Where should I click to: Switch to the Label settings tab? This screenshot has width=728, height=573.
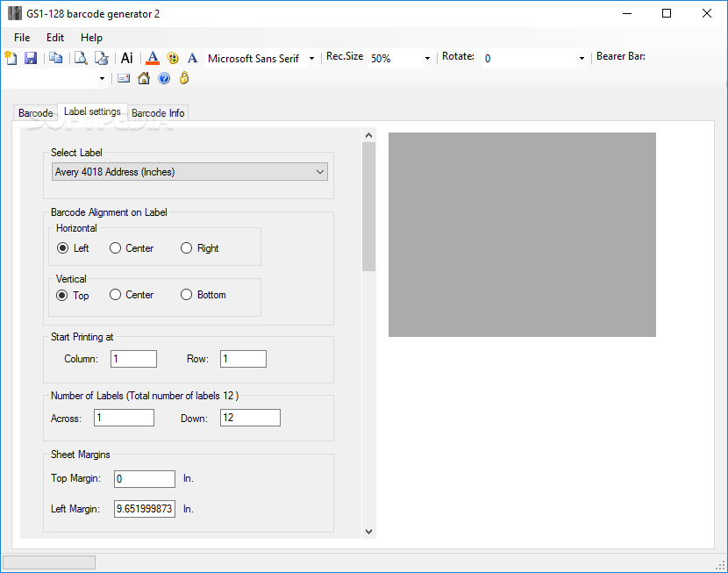tap(92, 111)
